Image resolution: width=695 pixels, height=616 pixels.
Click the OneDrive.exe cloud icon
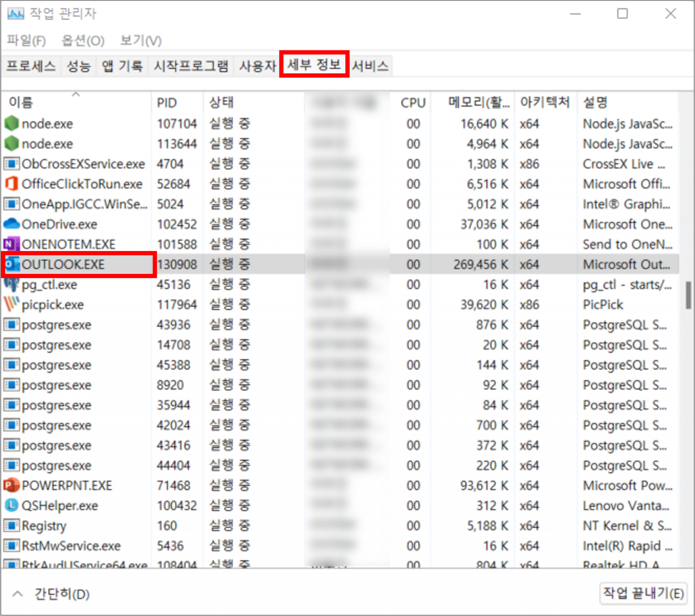[x=12, y=224]
